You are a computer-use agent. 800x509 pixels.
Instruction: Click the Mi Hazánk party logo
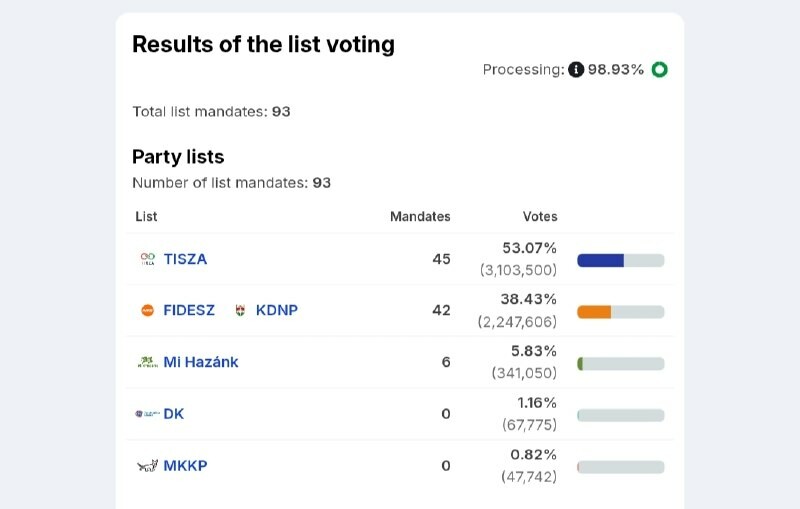[x=147, y=362]
